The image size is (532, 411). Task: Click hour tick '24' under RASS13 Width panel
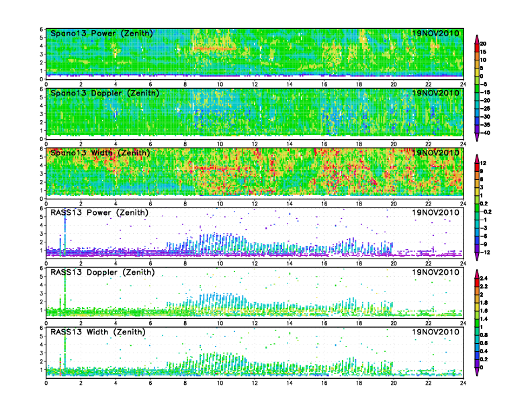[463, 383]
